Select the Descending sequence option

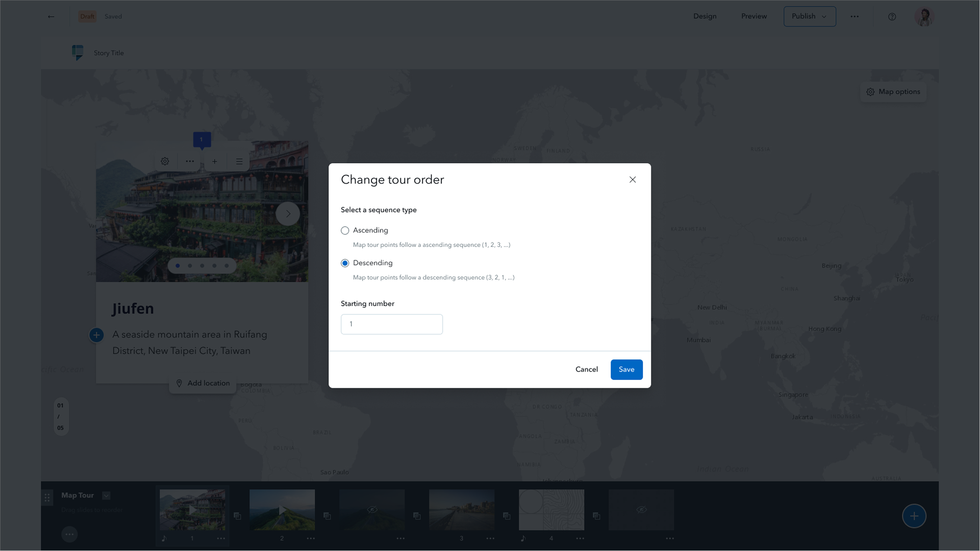pyautogui.click(x=345, y=263)
